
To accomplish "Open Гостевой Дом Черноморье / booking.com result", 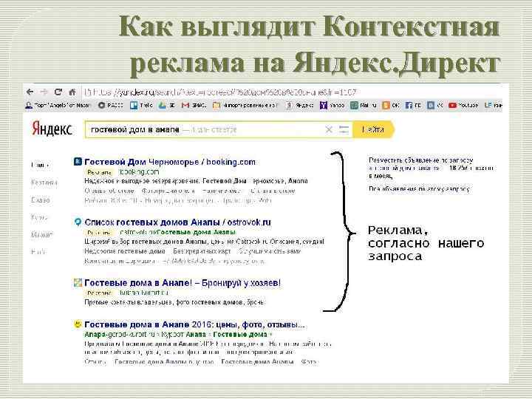I will pos(170,162).
